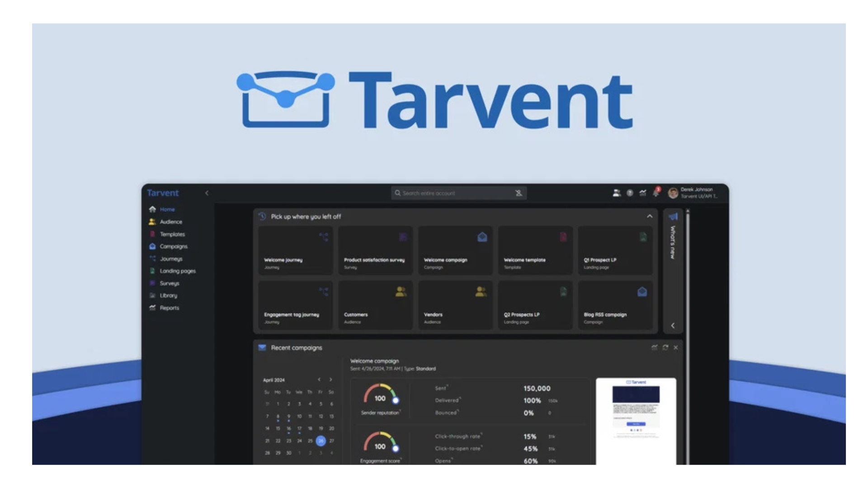
Task: Open the user management icon in header
Action: click(x=616, y=193)
